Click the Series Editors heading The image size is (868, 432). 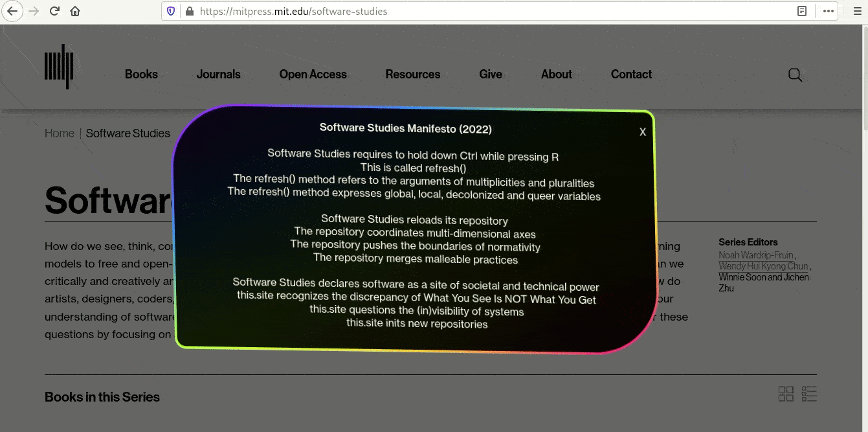(748, 242)
